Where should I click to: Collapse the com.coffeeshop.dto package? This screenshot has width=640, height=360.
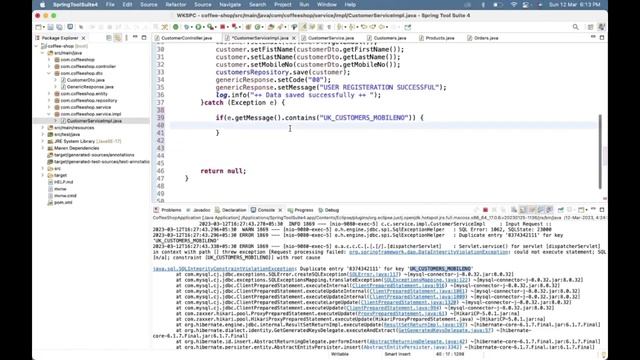click(49, 73)
